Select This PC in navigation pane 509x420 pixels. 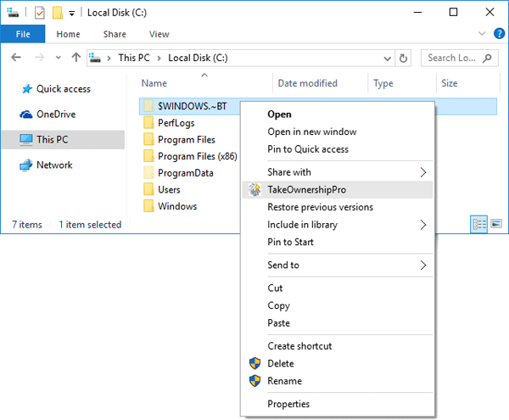tap(54, 139)
